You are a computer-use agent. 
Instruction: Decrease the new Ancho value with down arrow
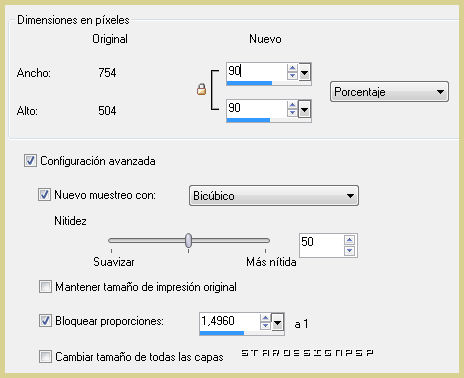coord(292,76)
